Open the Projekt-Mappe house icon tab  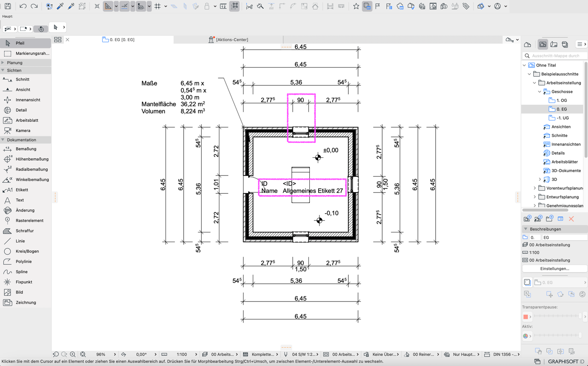pyautogui.click(x=527, y=45)
